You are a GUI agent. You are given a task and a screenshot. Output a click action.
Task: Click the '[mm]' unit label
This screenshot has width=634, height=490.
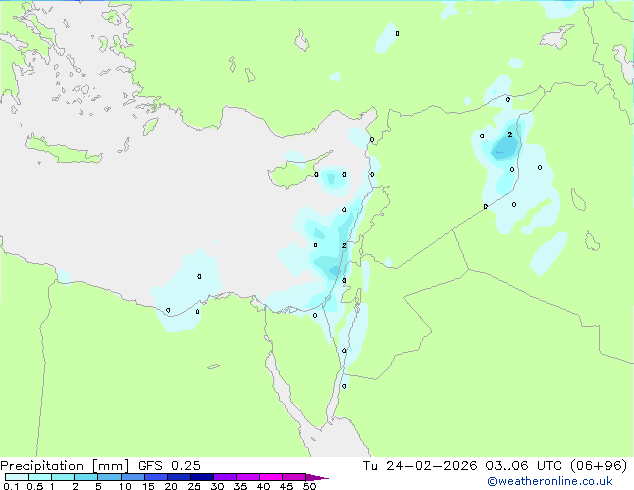[x=110, y=466]
